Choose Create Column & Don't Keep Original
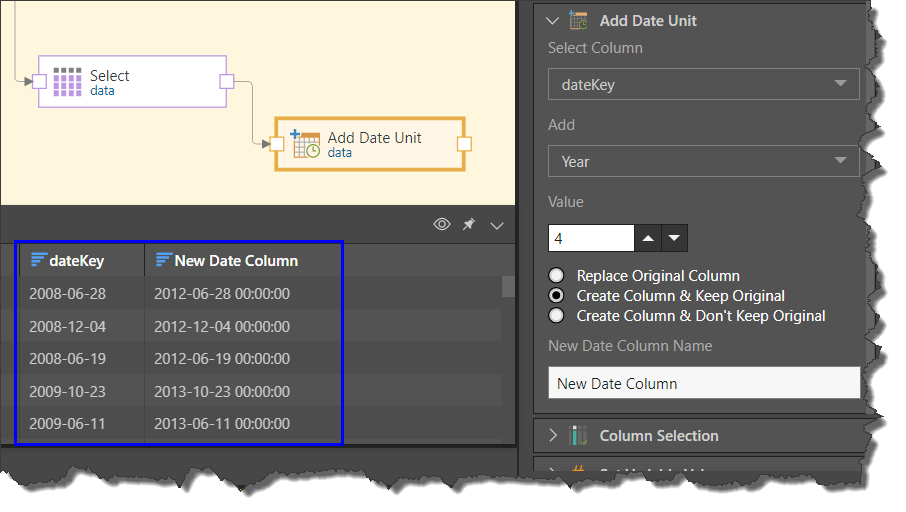 coord(556,316)
